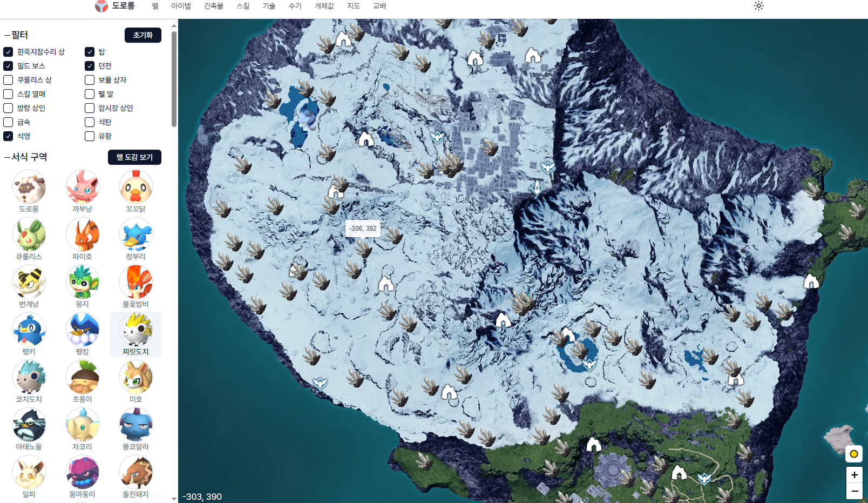Select the 밀피 pal habitat icon
Screen dimensions: 868x503
(x=29, y=472)
